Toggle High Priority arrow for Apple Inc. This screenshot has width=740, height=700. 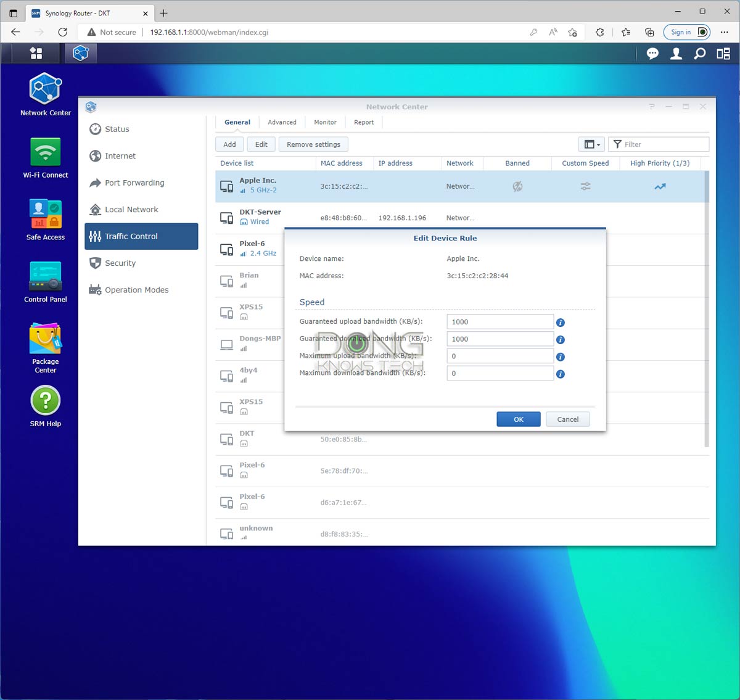coord(660,186)
